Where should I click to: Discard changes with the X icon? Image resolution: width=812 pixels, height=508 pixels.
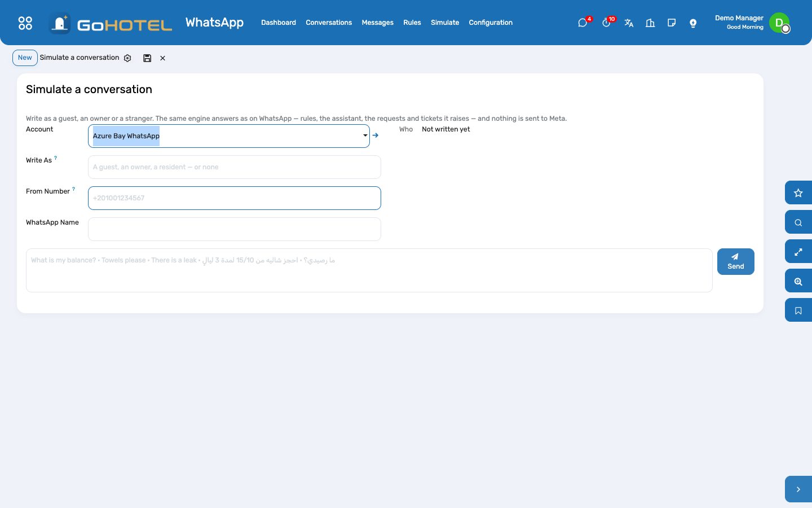coord(162,58)
